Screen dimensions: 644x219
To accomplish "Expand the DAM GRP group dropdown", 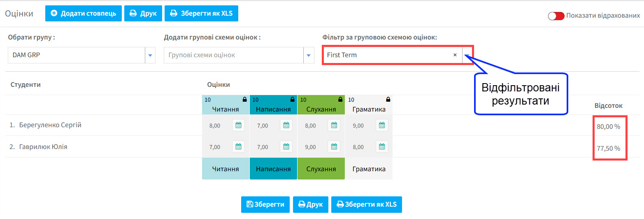I will pyautogui.click(x=150, y=55).
